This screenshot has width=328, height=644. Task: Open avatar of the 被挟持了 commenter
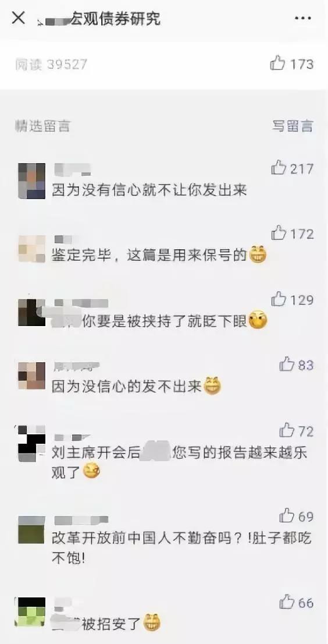(31, 313)
